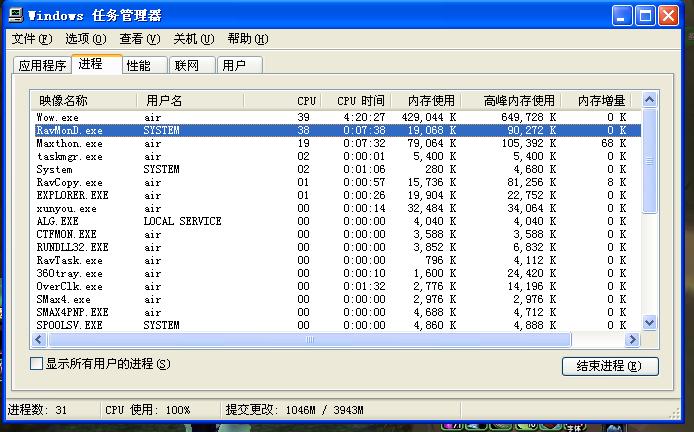Screen dimensions: 694x432
Task: Select the OverClk.exe process row
Action: point(336,286)
